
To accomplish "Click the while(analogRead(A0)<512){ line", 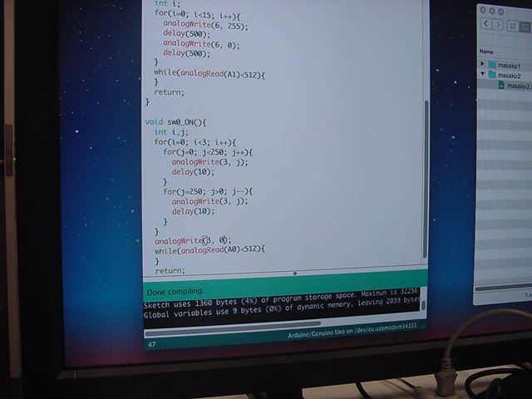I will [209, 250].
